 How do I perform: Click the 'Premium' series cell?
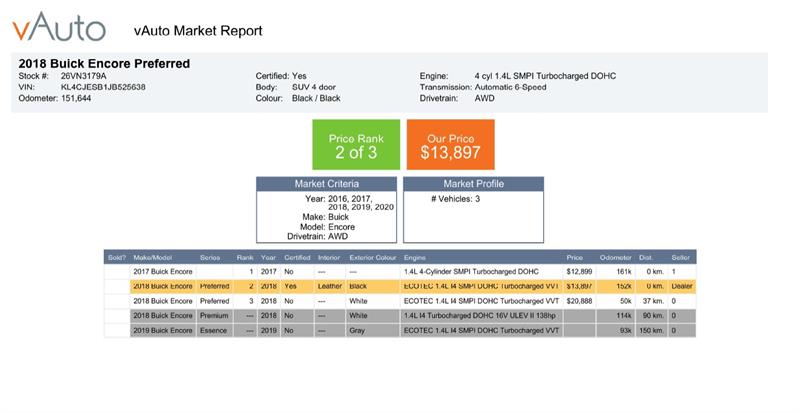point(214,316)
